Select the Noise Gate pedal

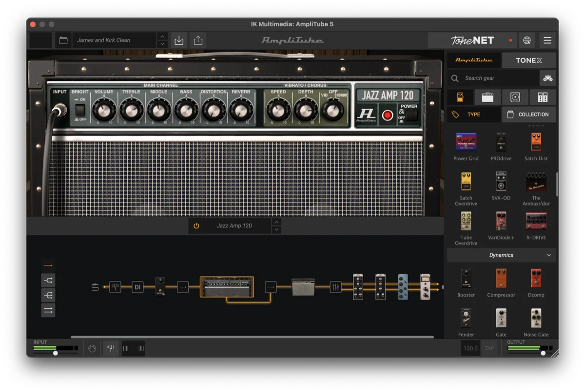(536, 322)
